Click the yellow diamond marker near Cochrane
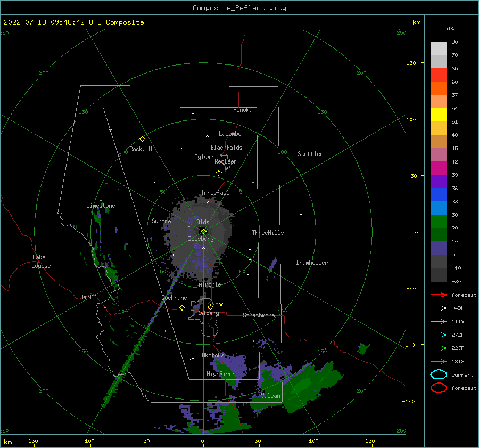479x448 pixels. coord(182,307)
